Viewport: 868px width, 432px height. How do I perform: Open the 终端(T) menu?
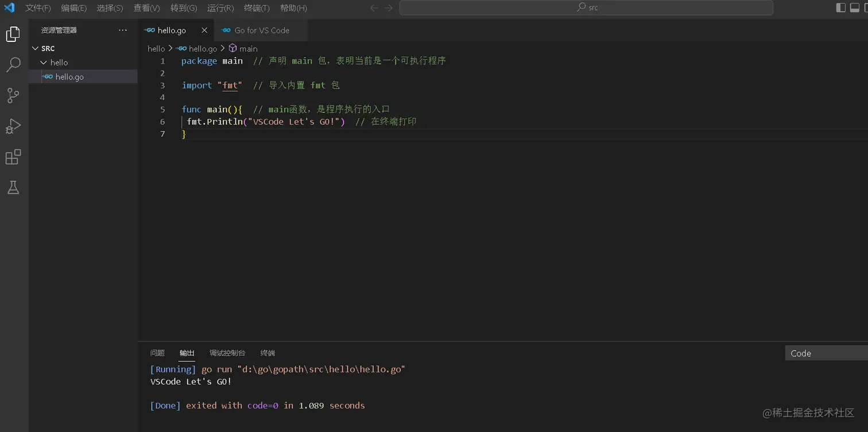(x=257, y=8)
